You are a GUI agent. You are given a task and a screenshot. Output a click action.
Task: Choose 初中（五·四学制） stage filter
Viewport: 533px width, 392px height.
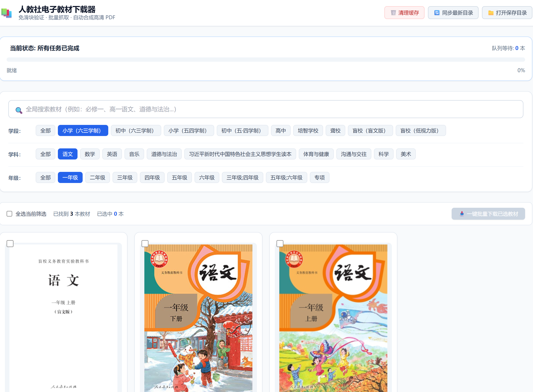click(x=242, y=130)
